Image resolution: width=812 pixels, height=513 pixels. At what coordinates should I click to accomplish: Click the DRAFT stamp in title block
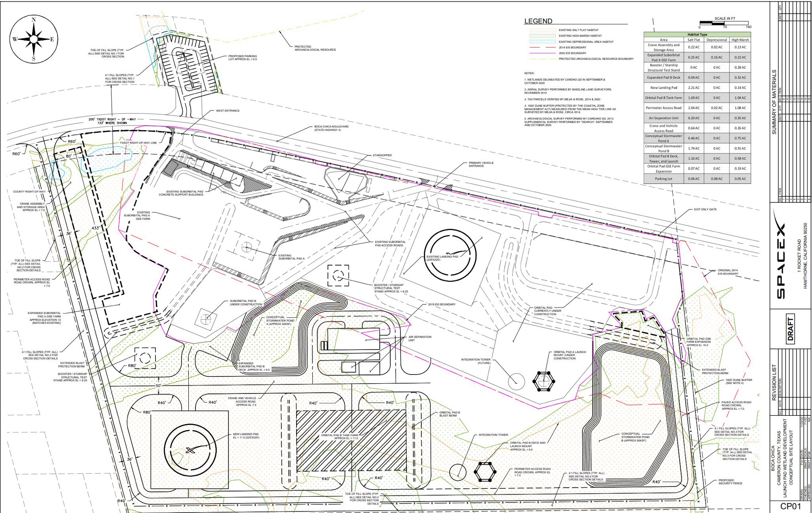(790, 329)
